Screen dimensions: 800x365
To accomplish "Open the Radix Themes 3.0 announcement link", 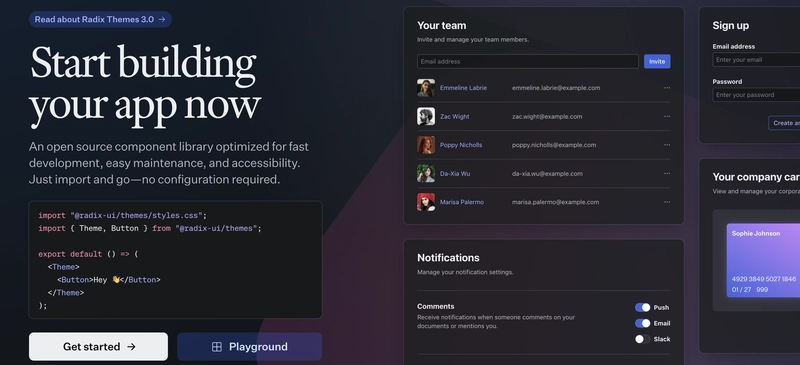I will pos(101,19).
